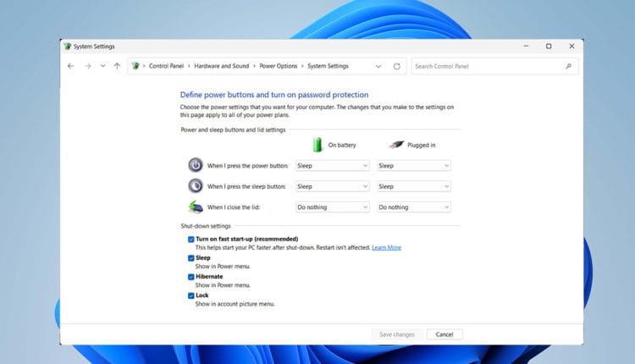Open sleep button Plugged in dropdown
The width and height of the screenshot is (635, 364).
[414, 186]
